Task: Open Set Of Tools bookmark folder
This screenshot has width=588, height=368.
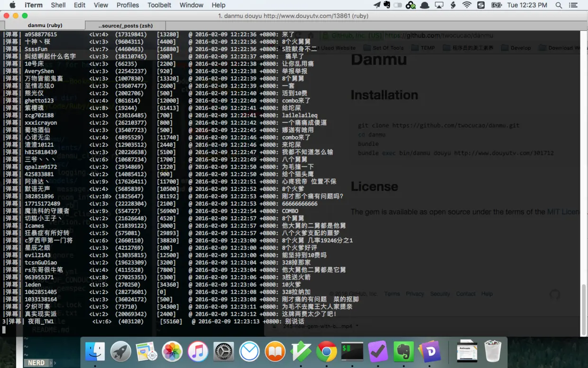Action: (384, 48)
